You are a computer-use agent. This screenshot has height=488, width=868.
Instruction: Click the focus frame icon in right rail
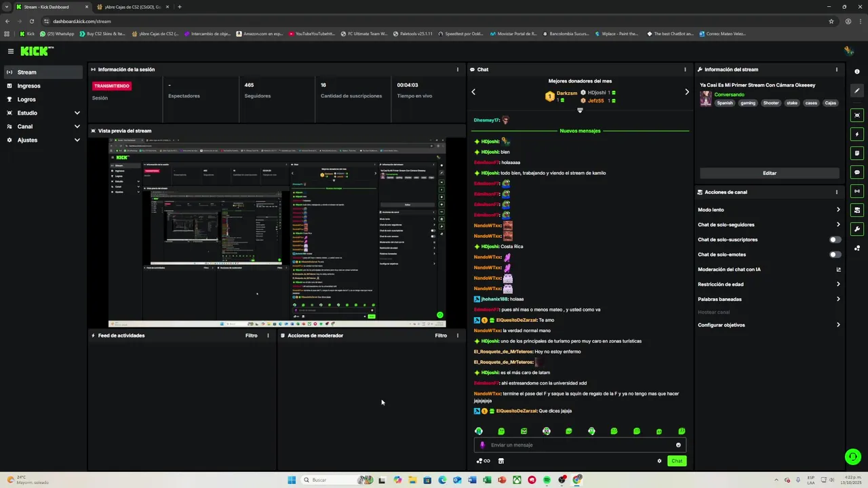pyautogui.click(x=857, y=115)
